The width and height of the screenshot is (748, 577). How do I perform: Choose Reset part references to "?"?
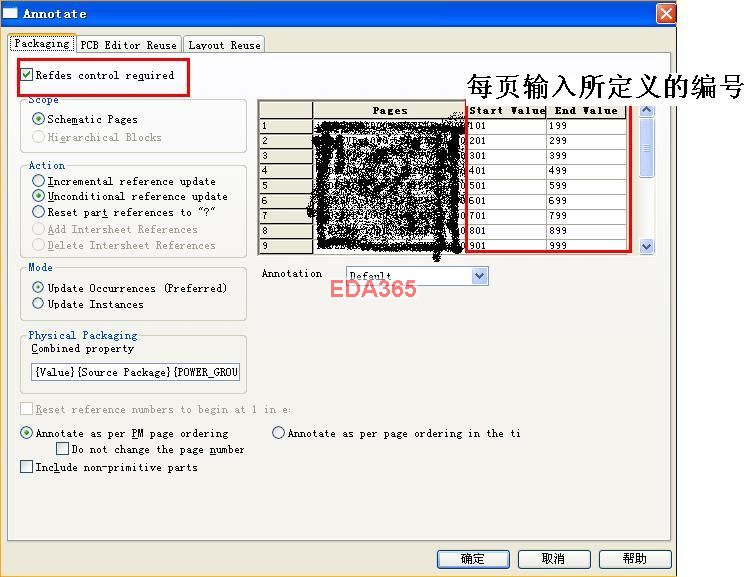38,211
